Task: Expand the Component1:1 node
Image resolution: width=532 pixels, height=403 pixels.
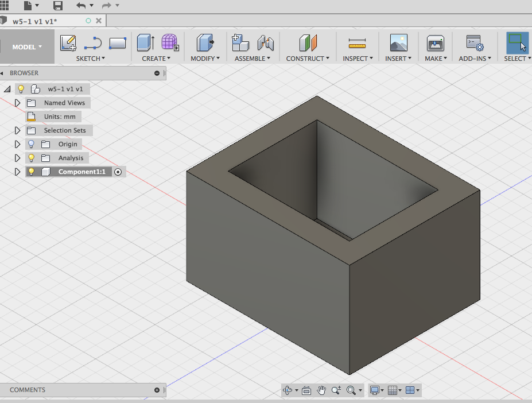Action: click(17, 172)
